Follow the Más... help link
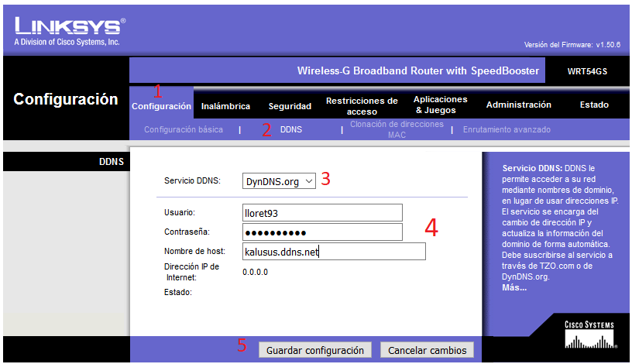The image size is (632, 364). (514, 288)
